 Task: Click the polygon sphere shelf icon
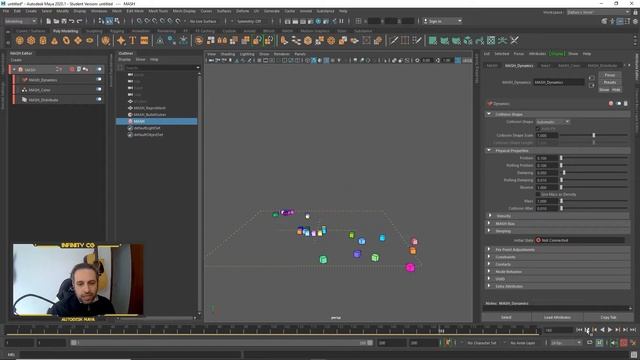point(20,40)
